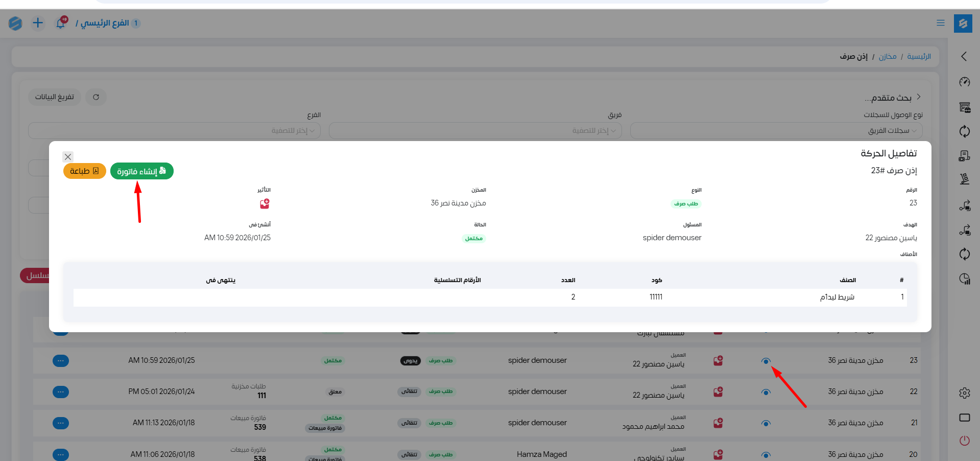View details of record 22 via eye icon
The image size is (980, 461).
coord(766,392)
